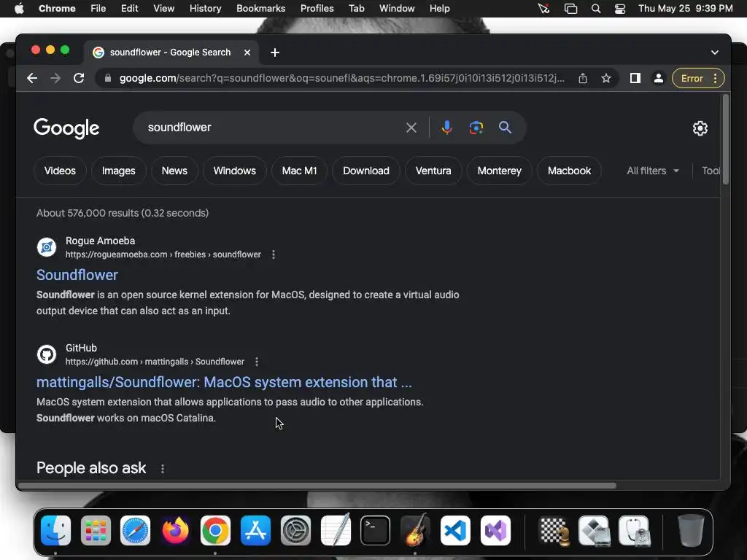
Task: Filter results by News
Action: point(174,171)
